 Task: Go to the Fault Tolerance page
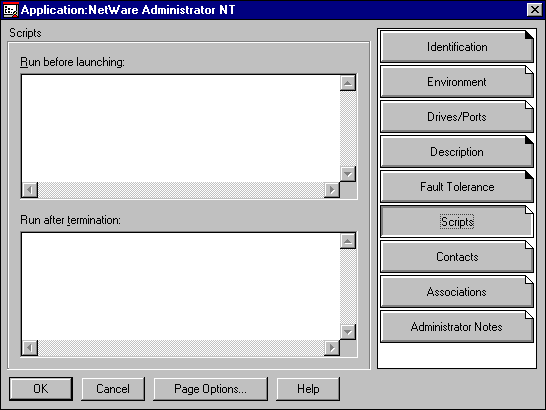pyautogui.click(x=457, y=187)
